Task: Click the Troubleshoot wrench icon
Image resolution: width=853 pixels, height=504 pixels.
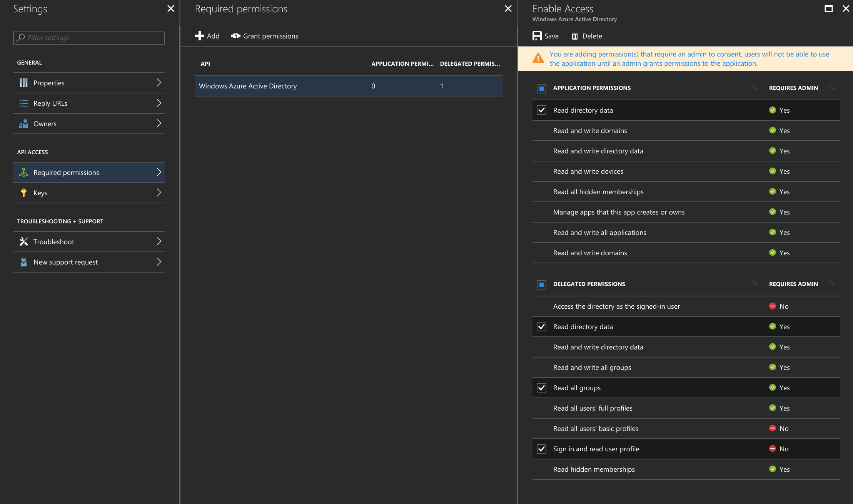Action: 23,241
